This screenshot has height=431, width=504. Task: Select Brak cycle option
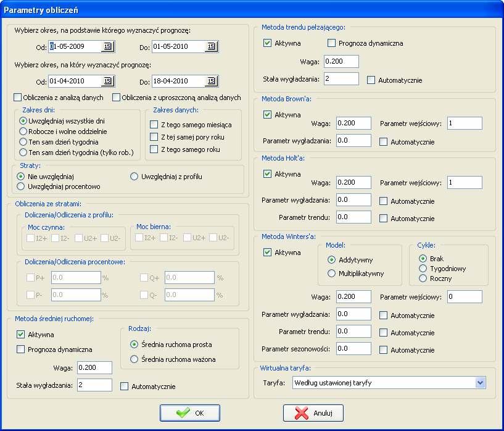click(423, 258)
